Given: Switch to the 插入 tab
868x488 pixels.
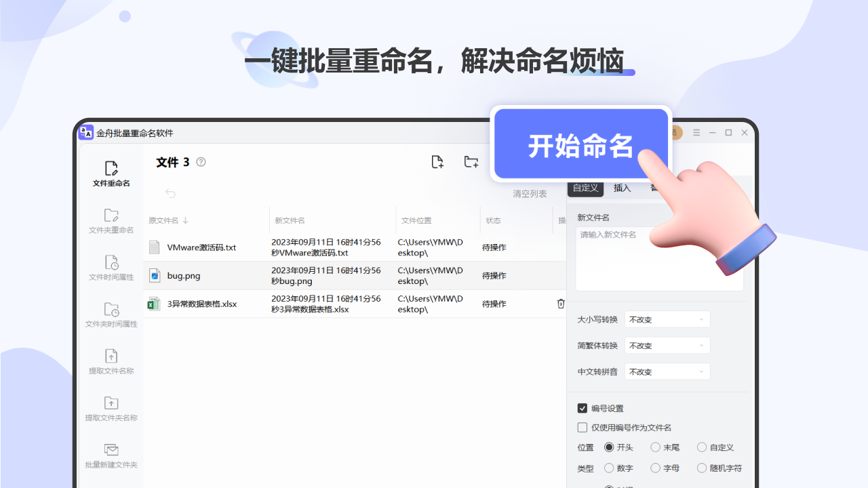Looking at the screenshot, I should [622, 188].
